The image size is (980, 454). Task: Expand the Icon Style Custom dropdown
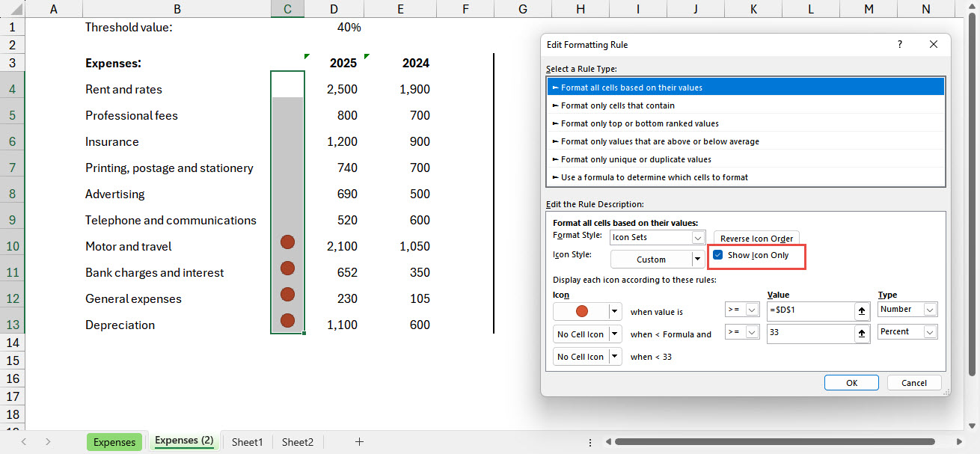(x=697, y=260)
